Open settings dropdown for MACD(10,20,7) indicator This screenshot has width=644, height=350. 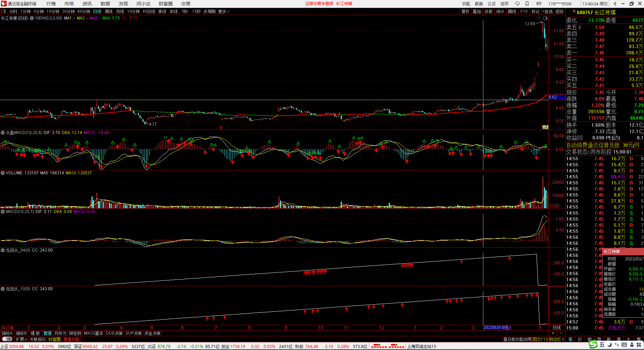tap(3, 212)
